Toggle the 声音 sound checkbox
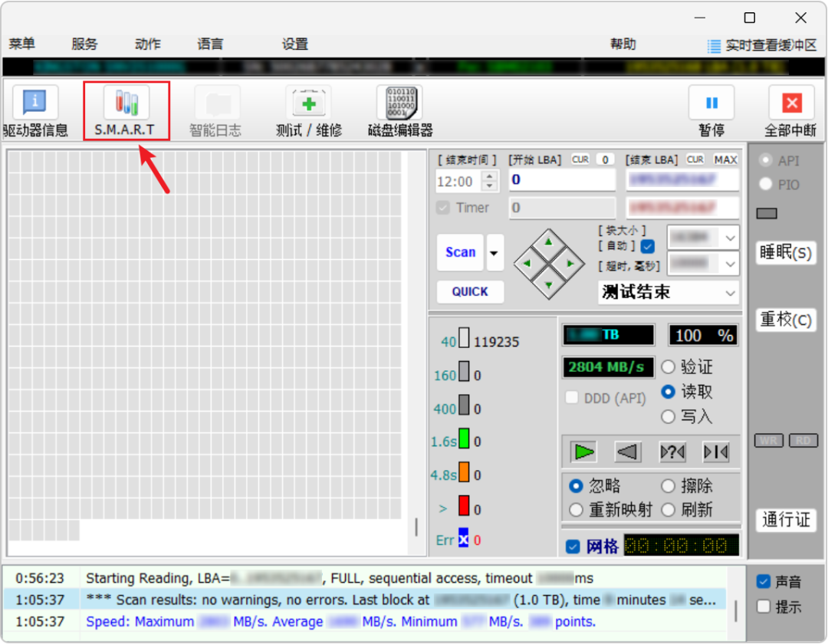 click(x=764, y=582)
